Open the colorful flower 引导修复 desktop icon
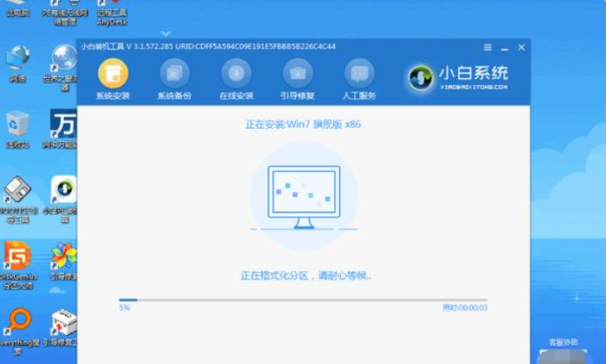The height and width of the screenshot is (364, 606). [63, 261]
